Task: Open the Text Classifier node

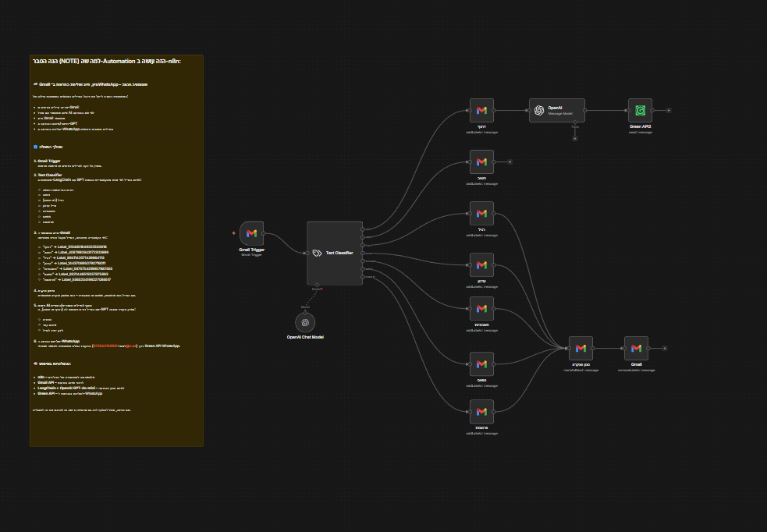Action: point(335,252)
